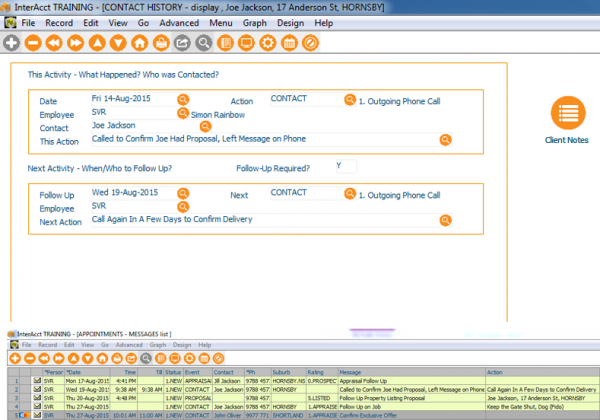
Task: Click lookup icon beside follow-up Employee SVR
Action: pos(183,207)
